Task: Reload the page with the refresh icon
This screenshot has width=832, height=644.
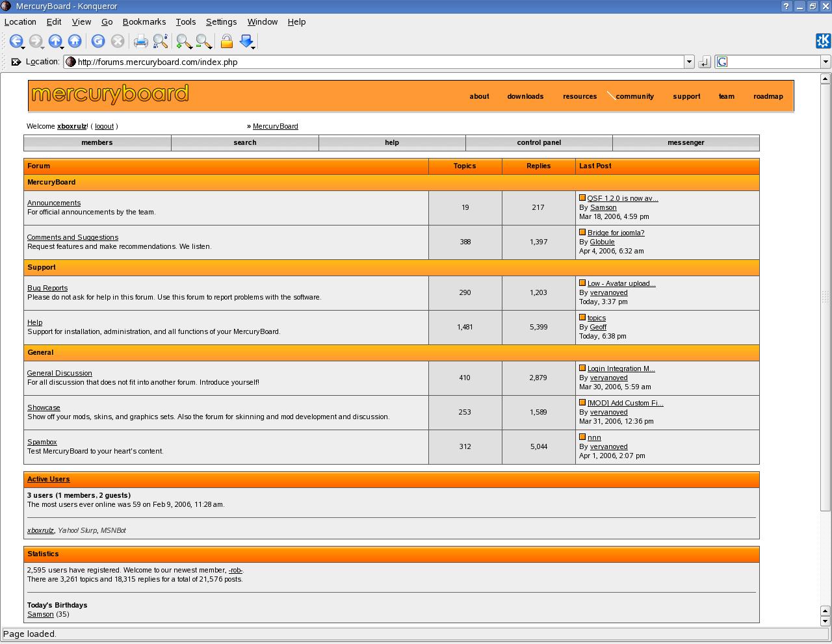Action: click(x=98, y=42)
